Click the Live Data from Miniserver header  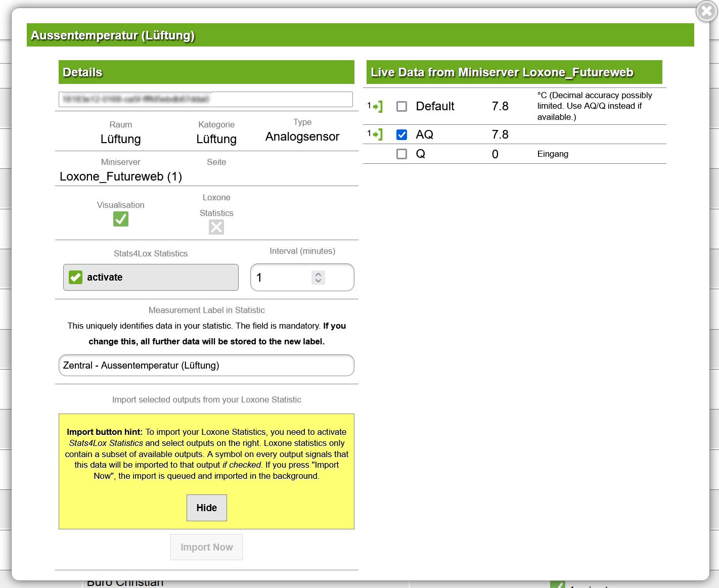click(514, 72)
